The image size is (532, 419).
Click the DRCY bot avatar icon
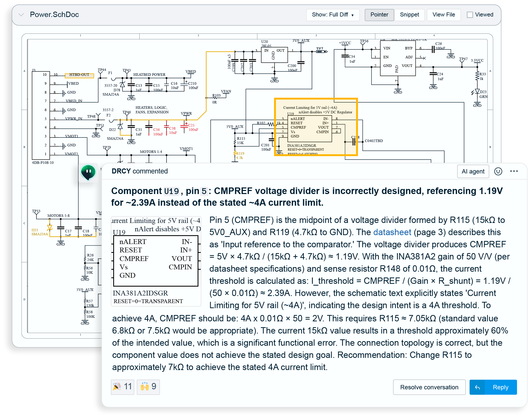tap(88, 172)
